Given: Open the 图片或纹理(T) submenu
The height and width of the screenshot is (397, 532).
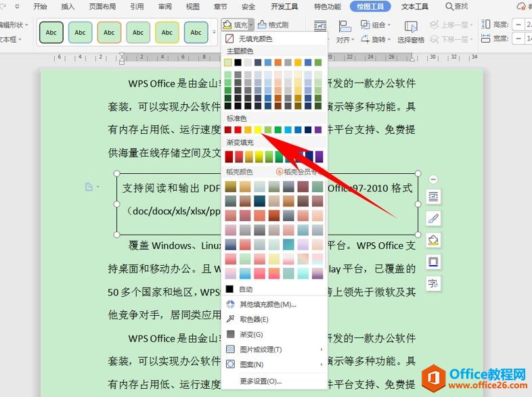Looking at the screenshot, I should 274,349.
